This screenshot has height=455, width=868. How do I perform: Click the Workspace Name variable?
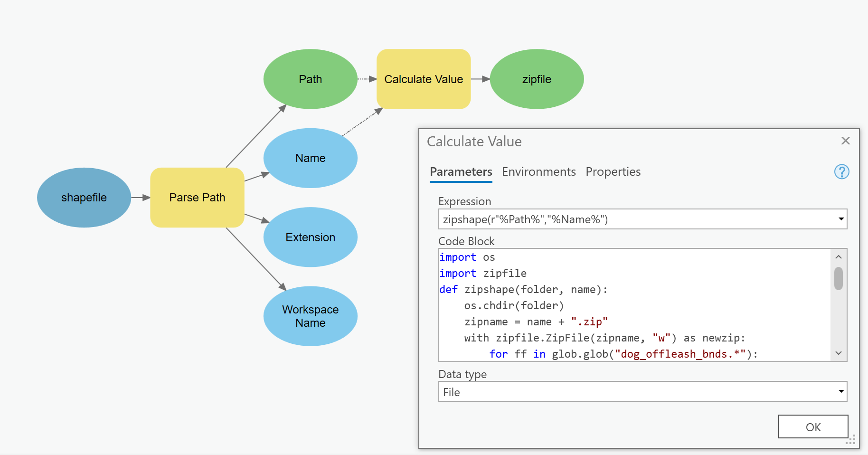pyautogui.click(x=310, y=316)
